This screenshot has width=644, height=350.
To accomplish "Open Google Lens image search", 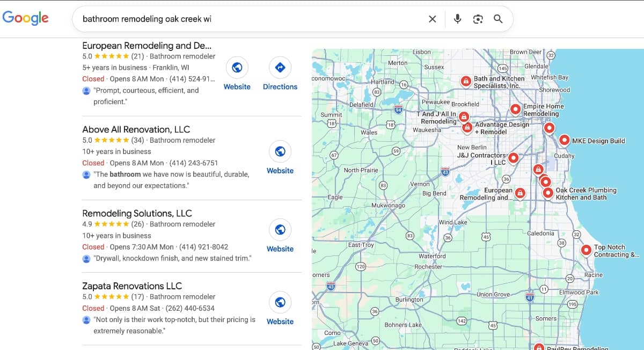I will [x=478, y=19].
